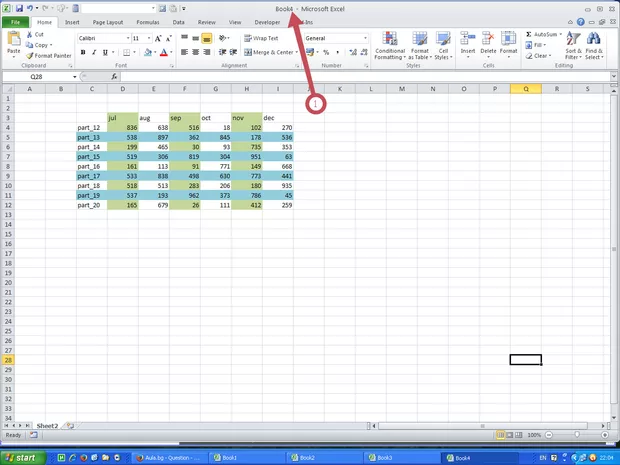The width and height of the screenshot is (620, 465).
Task: Click the Save icon in quick access toolbar
Action: click(x=18, y=8)
